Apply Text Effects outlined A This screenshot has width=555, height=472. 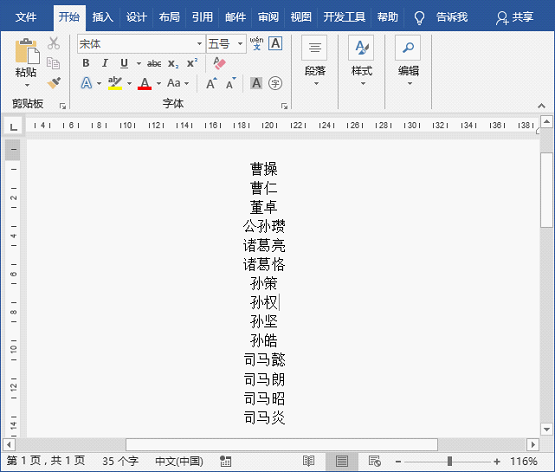click(x=86, y=84)
